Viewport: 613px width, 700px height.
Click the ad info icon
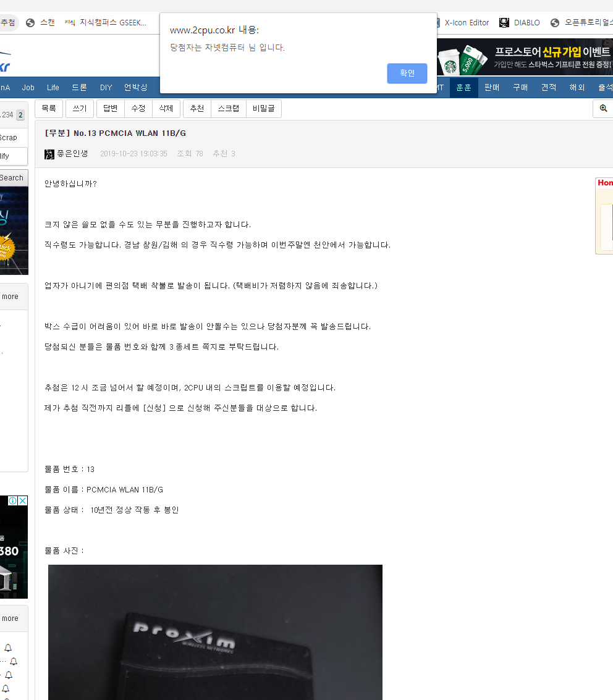pyautogui.click(x=13, y=501)
